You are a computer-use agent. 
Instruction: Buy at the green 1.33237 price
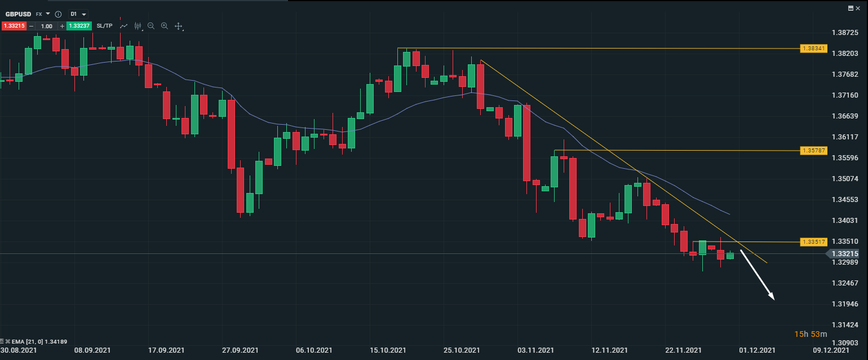click(x=78, y=26)
